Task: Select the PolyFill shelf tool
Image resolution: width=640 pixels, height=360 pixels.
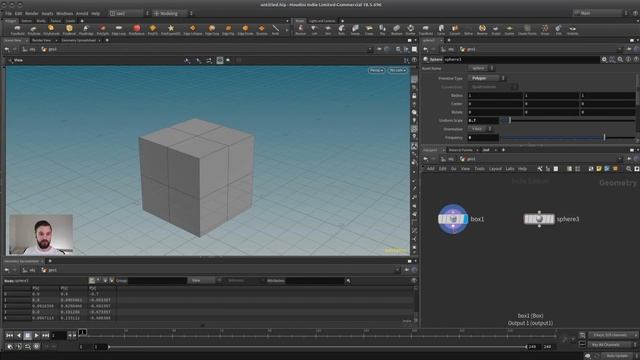Action: [153, 29]
